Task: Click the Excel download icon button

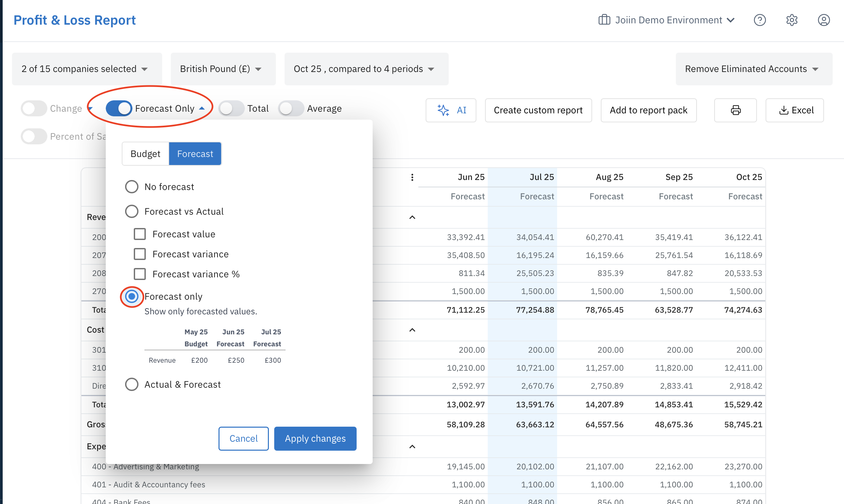Action: point(794,110)
